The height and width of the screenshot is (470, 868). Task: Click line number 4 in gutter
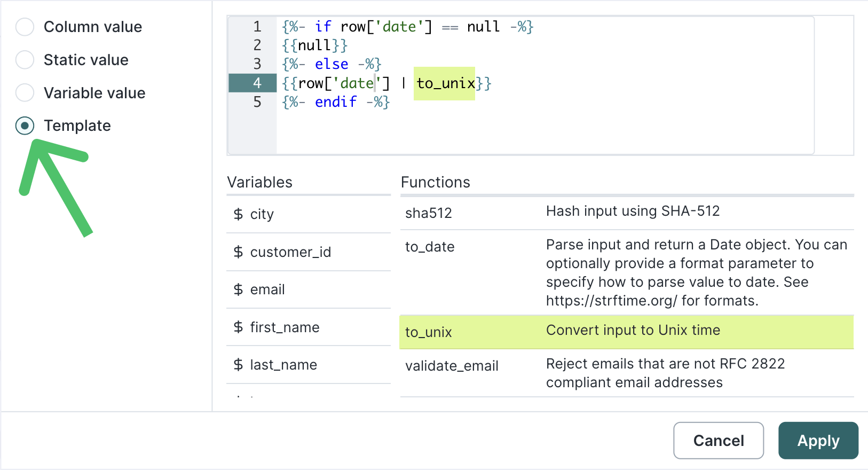click(x=257, y=83)
